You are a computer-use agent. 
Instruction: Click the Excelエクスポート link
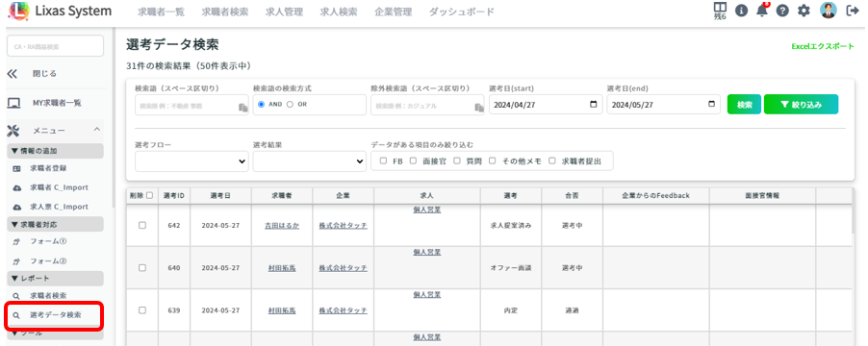(823, 46)
